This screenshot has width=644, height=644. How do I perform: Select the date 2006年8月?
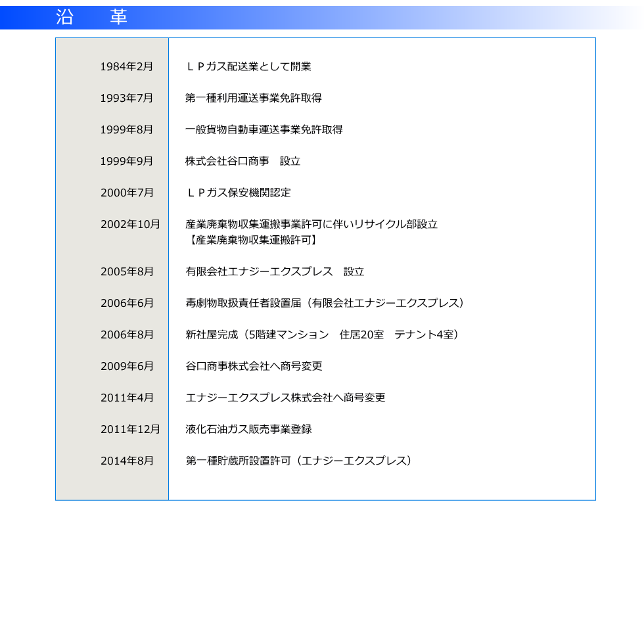click(x=127, y=334)
